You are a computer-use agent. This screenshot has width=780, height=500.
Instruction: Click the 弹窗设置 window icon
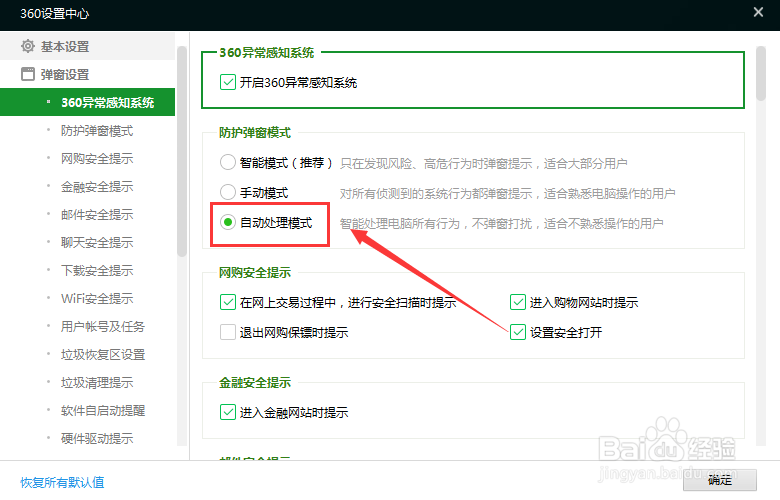pos(28,74)
